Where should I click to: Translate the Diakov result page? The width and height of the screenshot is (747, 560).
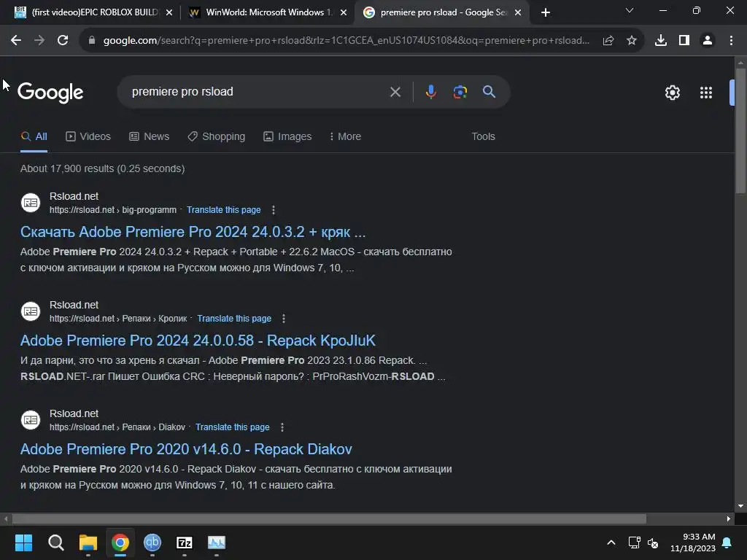click(x=232, y=427)
